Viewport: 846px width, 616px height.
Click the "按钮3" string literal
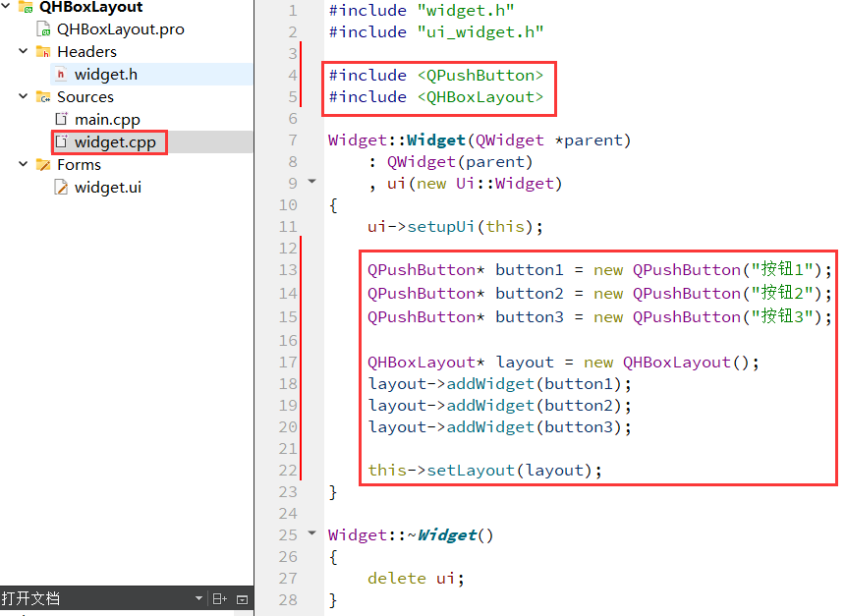(782, 316)
